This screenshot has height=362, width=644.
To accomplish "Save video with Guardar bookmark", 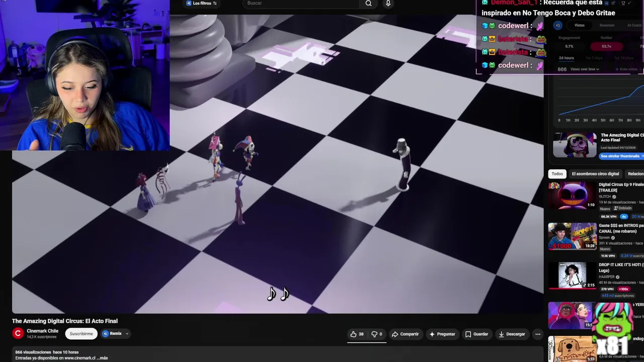I will [x=476, y=334].
